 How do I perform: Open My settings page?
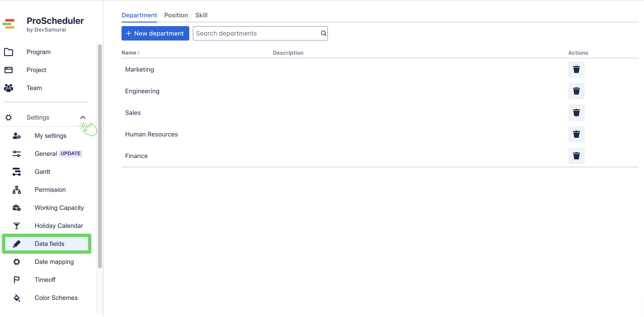pos(50,136)
